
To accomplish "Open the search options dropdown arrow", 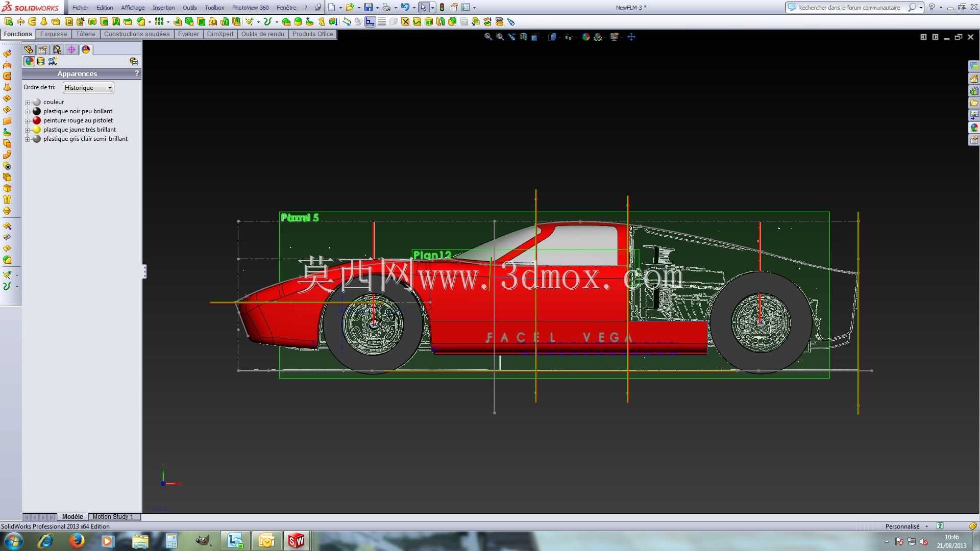I will click(x=921, y=8).
